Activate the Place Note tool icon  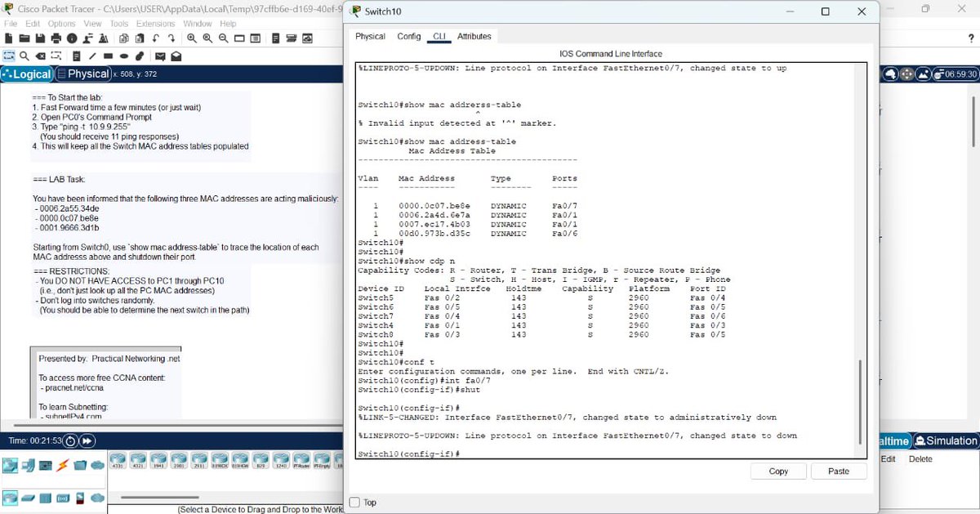[x=77, y=56]
